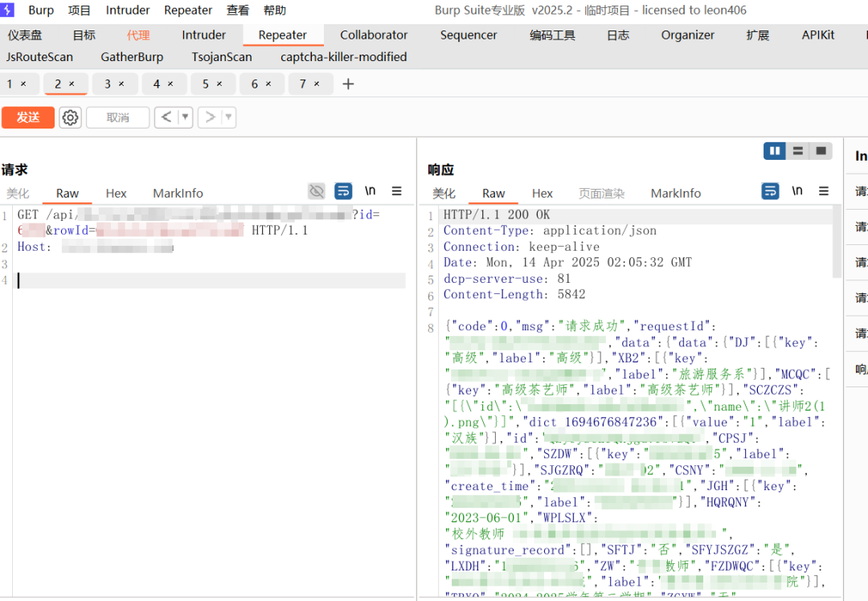Toggle word wrap in request editor
The image size is (868, 601).
(343, 191)
